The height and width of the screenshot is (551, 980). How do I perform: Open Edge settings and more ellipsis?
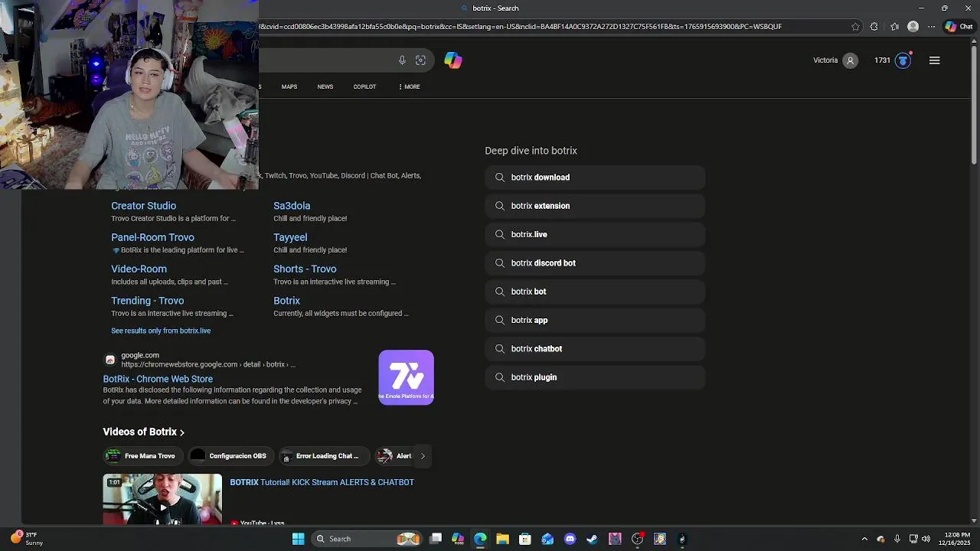click(931, 27)
